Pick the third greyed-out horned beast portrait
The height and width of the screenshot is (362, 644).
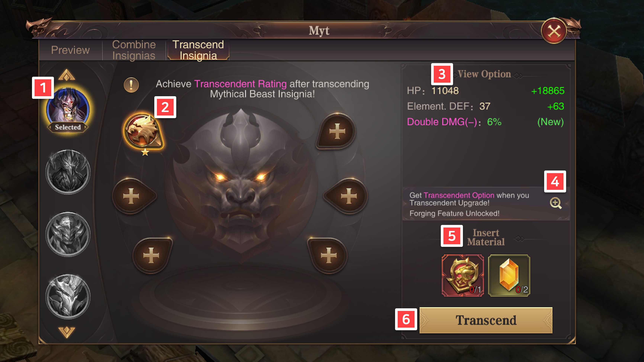pos(68,234)
